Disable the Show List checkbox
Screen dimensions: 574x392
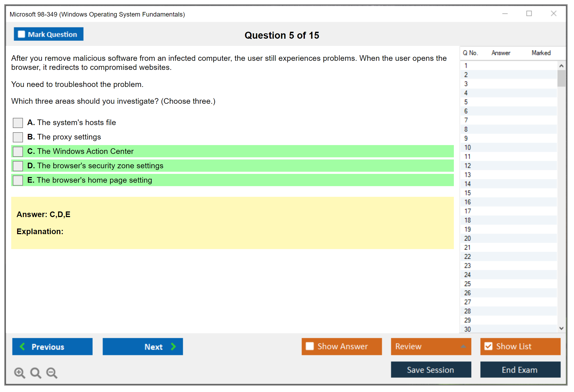pyautogui.click(x=488, y=346)
